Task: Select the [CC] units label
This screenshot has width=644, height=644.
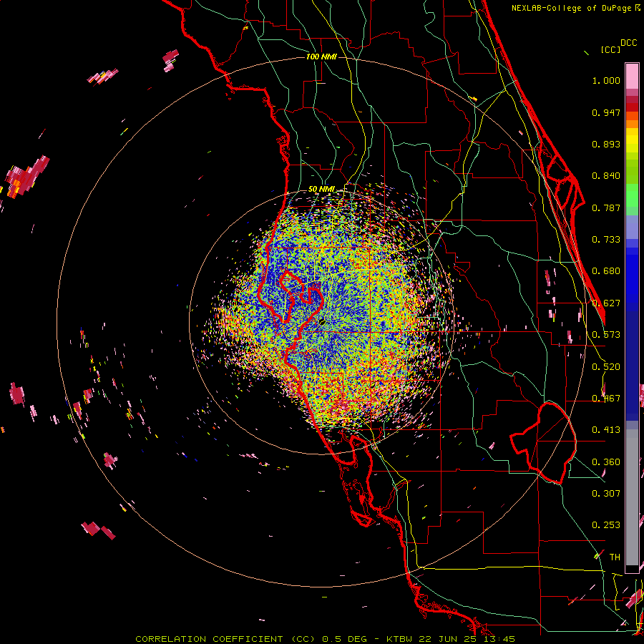Action: pyautogui.click(x=610, y=49)
